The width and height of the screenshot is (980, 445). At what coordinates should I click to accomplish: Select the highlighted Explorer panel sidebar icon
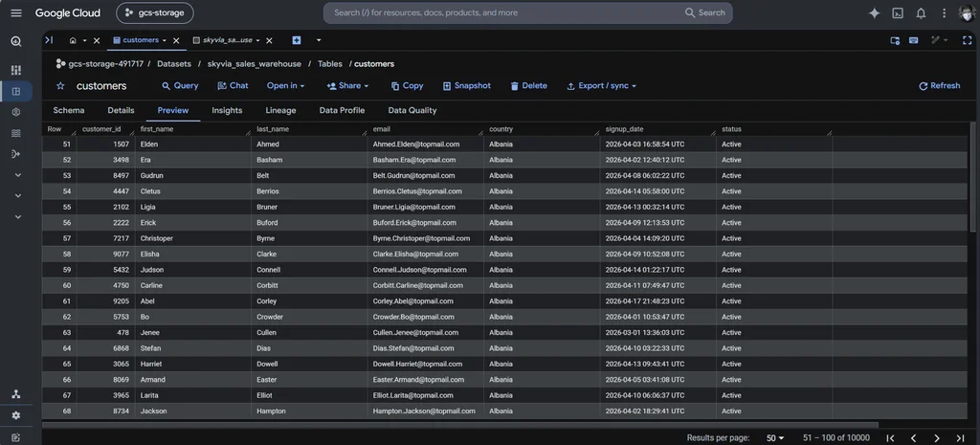click(x=16, y=91)
